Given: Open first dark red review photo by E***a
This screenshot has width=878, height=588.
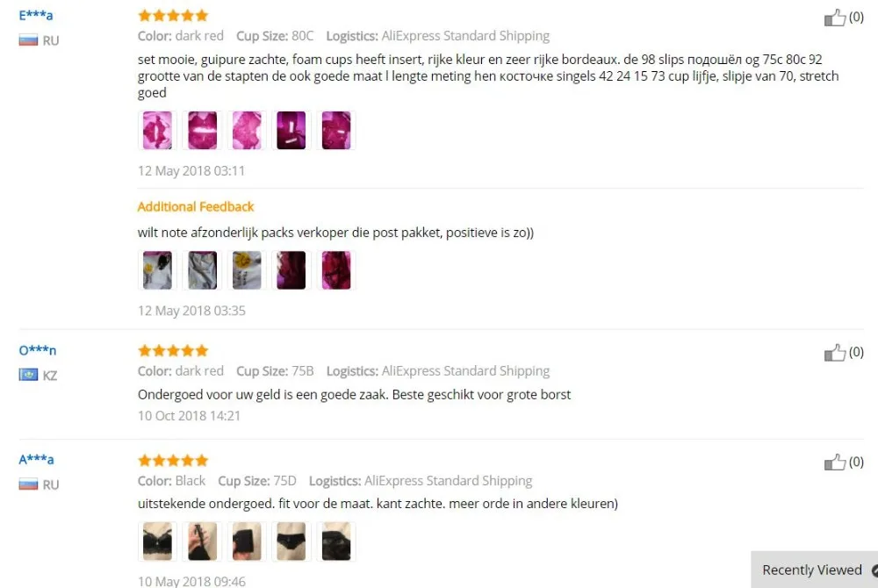Looking at the screenshot, I should click(157, 131).
